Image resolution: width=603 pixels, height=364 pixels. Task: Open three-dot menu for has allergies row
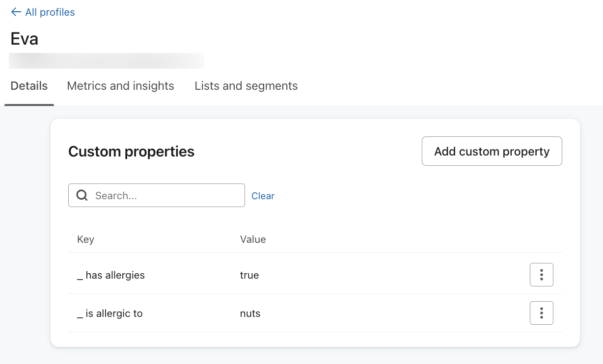click(x=541, y=275)
